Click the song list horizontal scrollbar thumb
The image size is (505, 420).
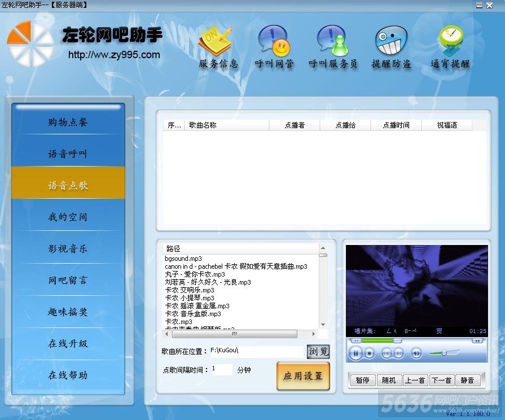pyautogui.click(x=235, y=334)
